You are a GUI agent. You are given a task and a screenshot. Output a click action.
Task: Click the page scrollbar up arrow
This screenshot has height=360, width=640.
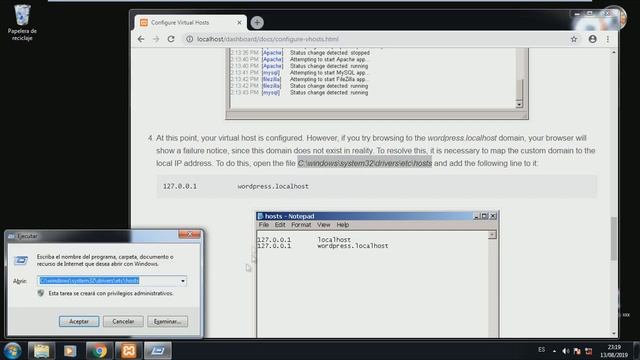(614, 52)
